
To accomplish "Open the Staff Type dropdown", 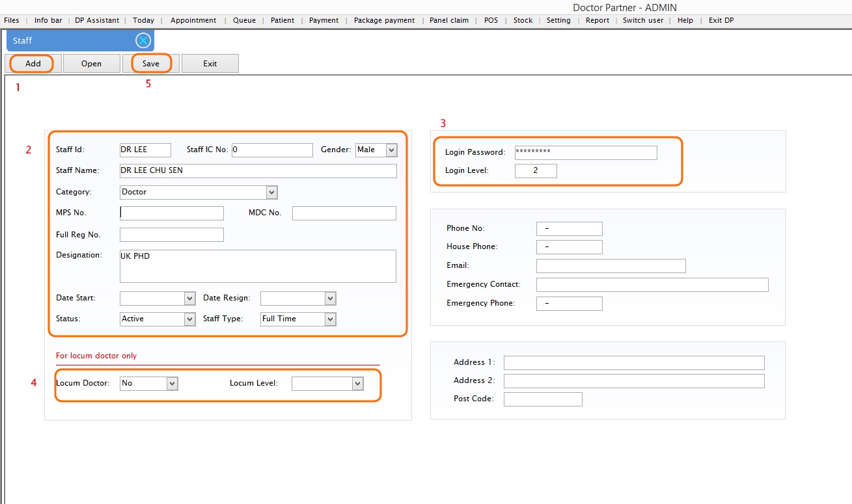I will point(330,319).
